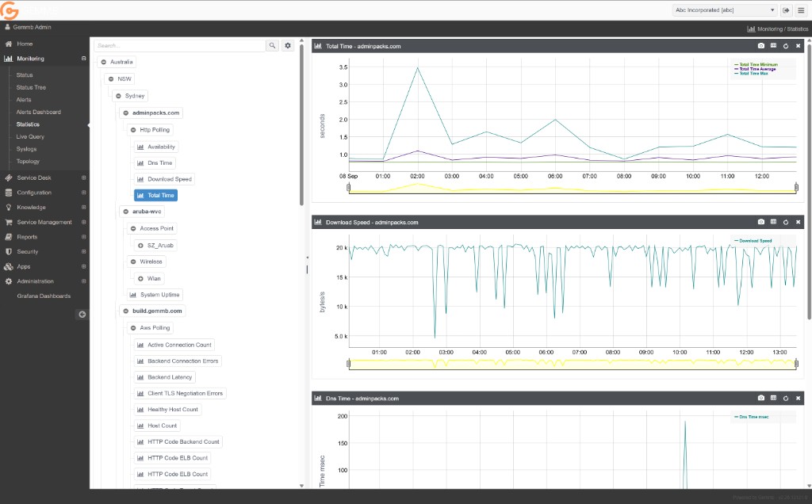Click the logout icon in top bar
Screen dimensions: 812x504
(x=786, y=10)
